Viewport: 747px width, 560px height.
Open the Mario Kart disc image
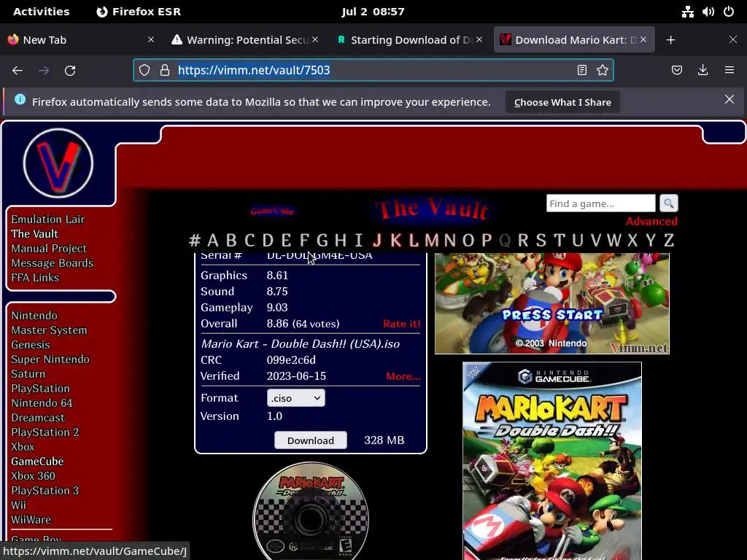pos(311,511)
